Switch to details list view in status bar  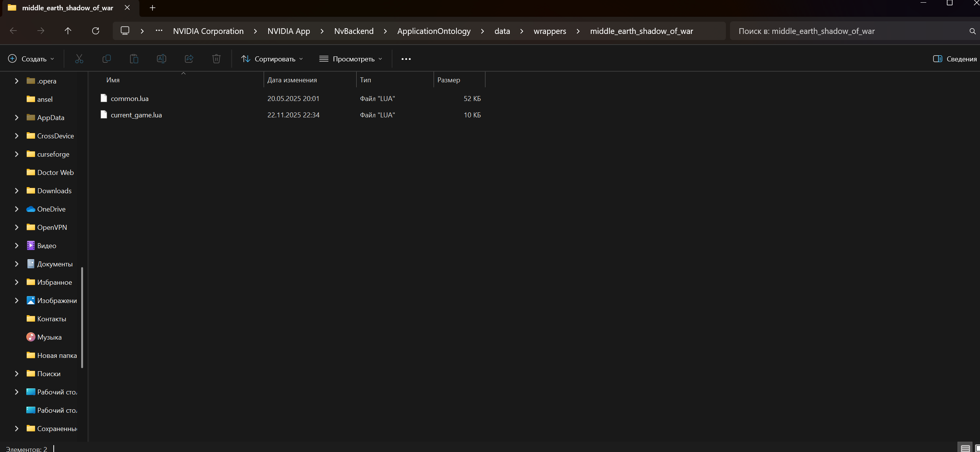(x=965, y=448)
